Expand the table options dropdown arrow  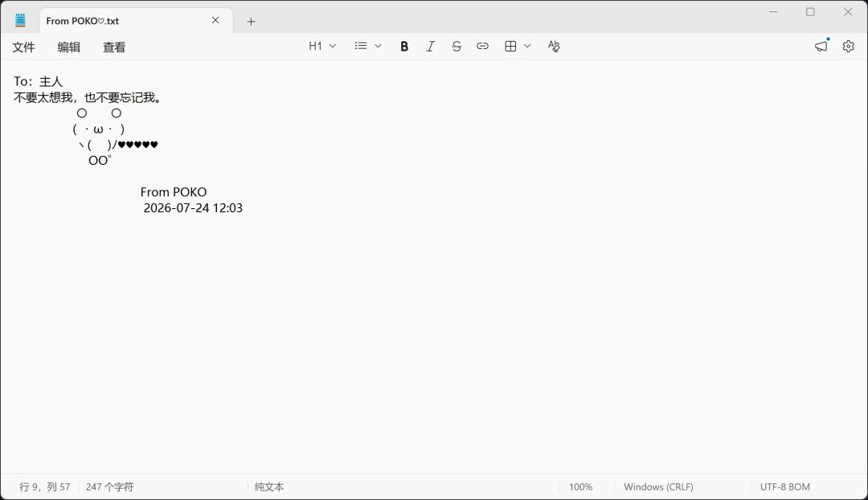(x=527, y=46)
